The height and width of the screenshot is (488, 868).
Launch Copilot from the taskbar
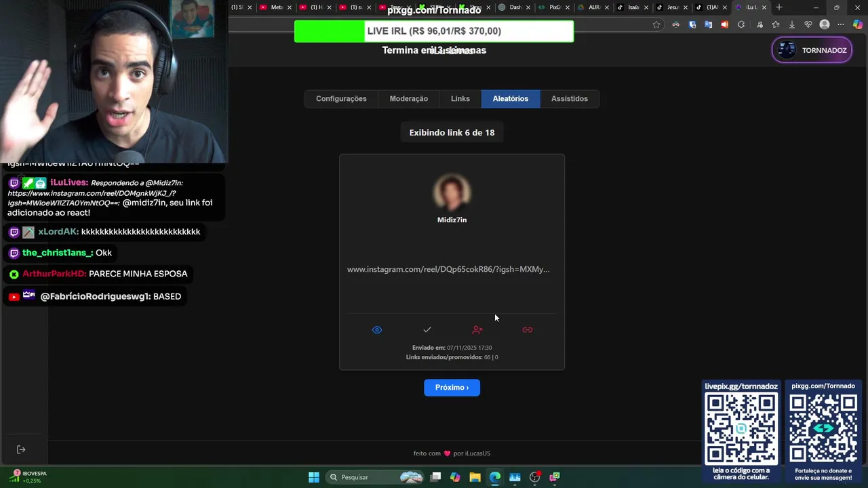click(455, 477)
